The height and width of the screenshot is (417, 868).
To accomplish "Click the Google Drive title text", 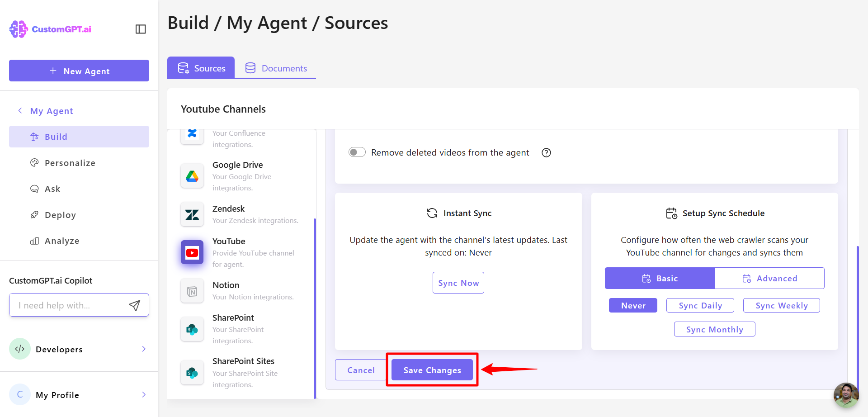I will click(x=237, y=165).
